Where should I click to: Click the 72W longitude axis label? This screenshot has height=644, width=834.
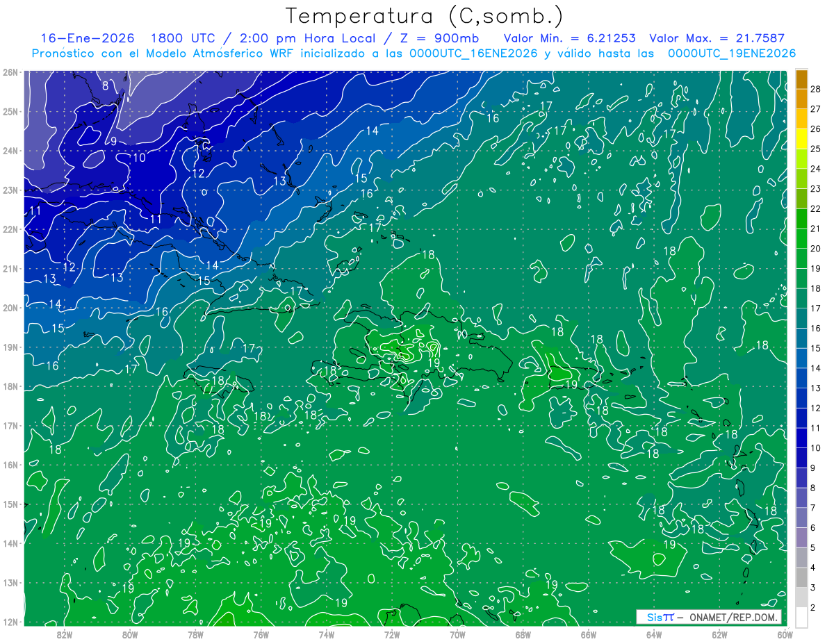click(x=392, y=634)
